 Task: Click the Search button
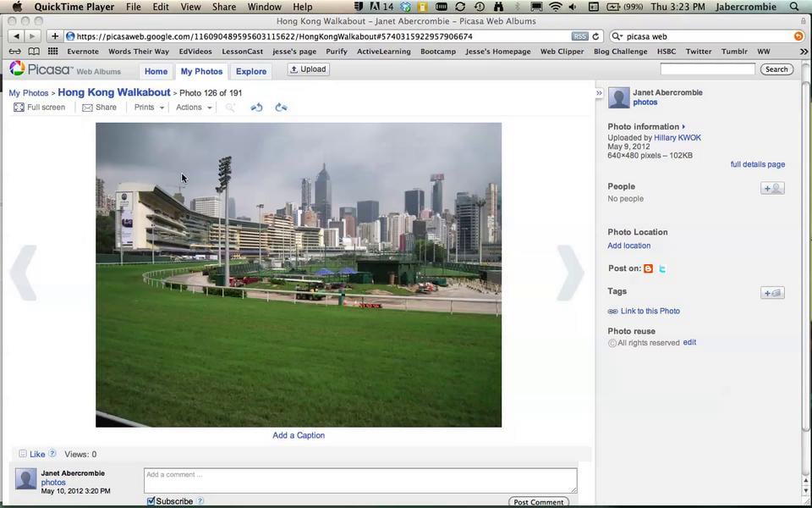776,69
